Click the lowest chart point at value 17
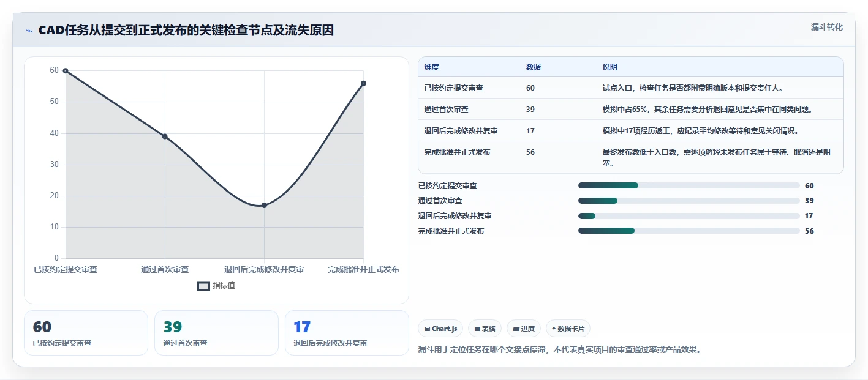Screen dimensions: 868x380 tap(264, 205)
